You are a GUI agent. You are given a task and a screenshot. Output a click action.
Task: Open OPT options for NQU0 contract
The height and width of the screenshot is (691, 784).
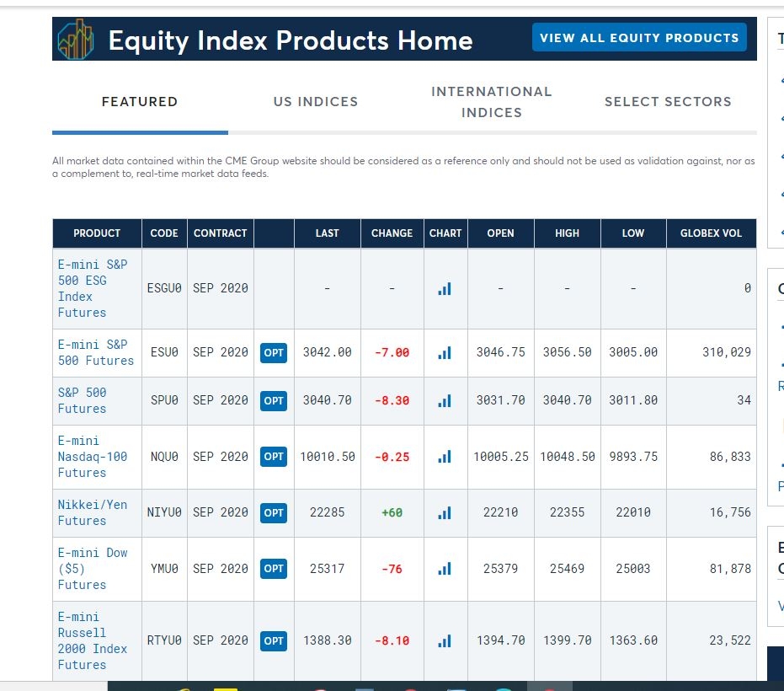pyautogui.click(x=274, y=457)
